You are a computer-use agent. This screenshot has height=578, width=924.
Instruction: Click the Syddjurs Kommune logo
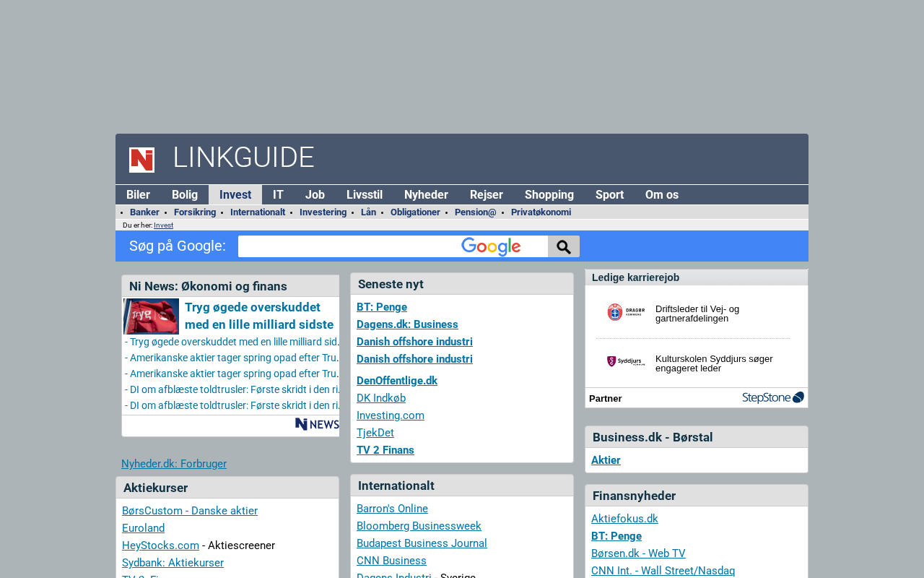626,362
